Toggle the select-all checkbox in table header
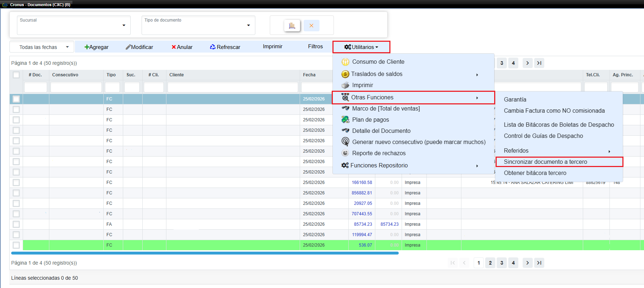This screenshot has width=644, height=288. (x=16, y=75)
